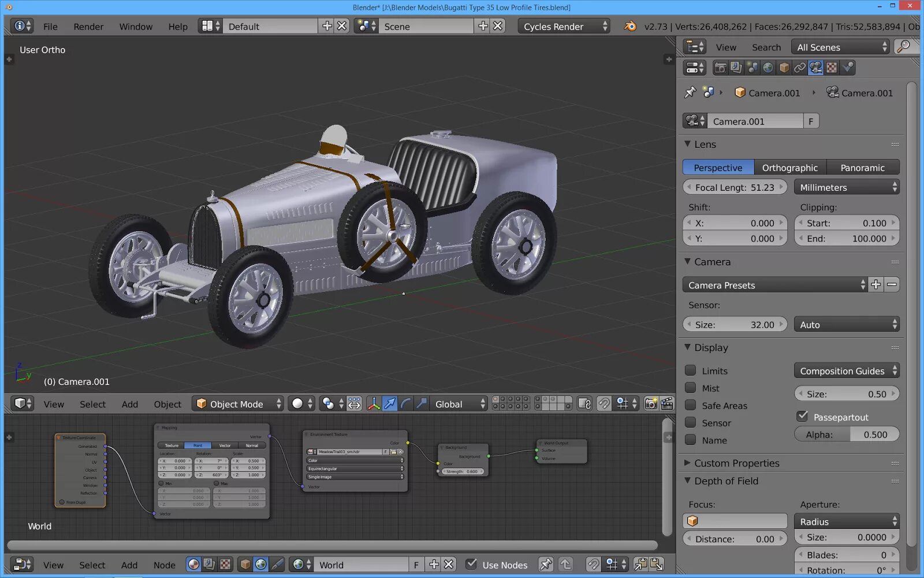Switch node editor to World shader type
The height and width of the screenshot is (578, 924).
coord(261,564)
